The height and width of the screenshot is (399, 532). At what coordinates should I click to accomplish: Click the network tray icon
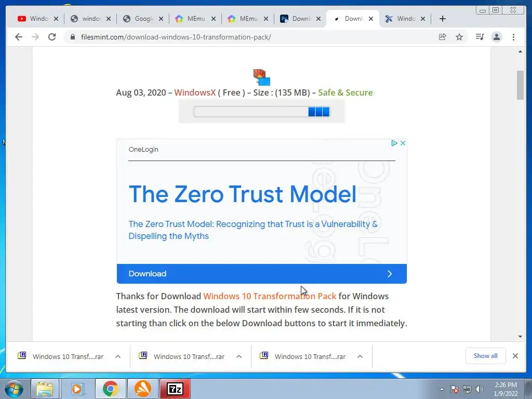[467, 390]
